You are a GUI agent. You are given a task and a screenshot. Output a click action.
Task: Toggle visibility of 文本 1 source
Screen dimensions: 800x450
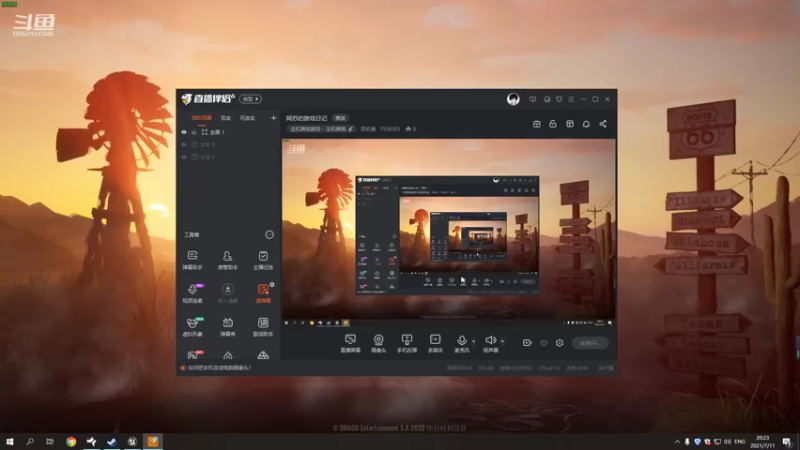click(184, 157)
